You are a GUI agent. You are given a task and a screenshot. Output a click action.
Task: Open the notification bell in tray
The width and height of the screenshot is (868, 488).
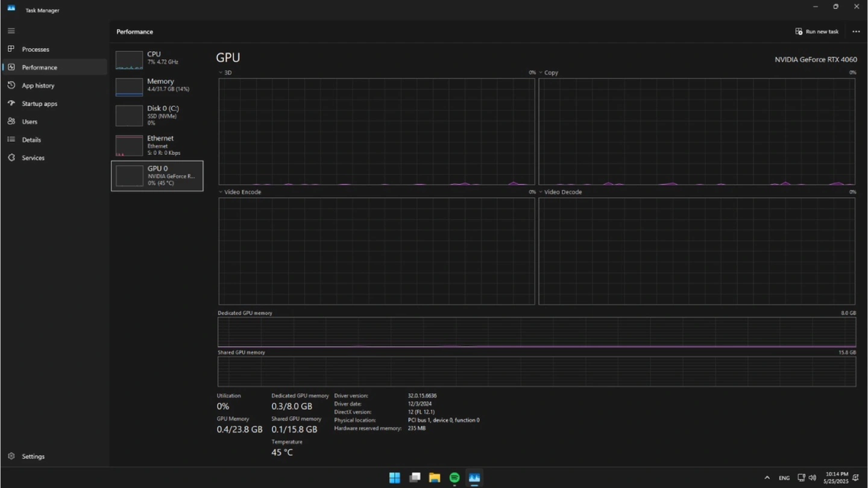855,478
